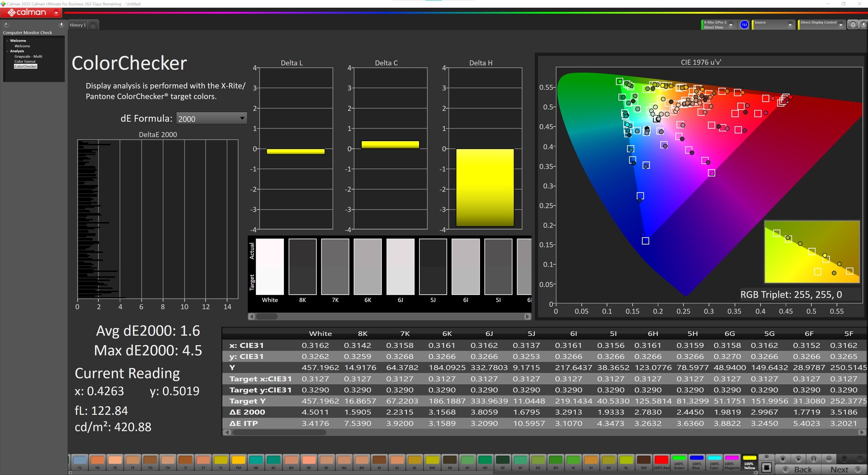This screenshot has width=868, height=475.
Task: Select Color Gamut in workflow tree
Action: [x=25, y=62]
